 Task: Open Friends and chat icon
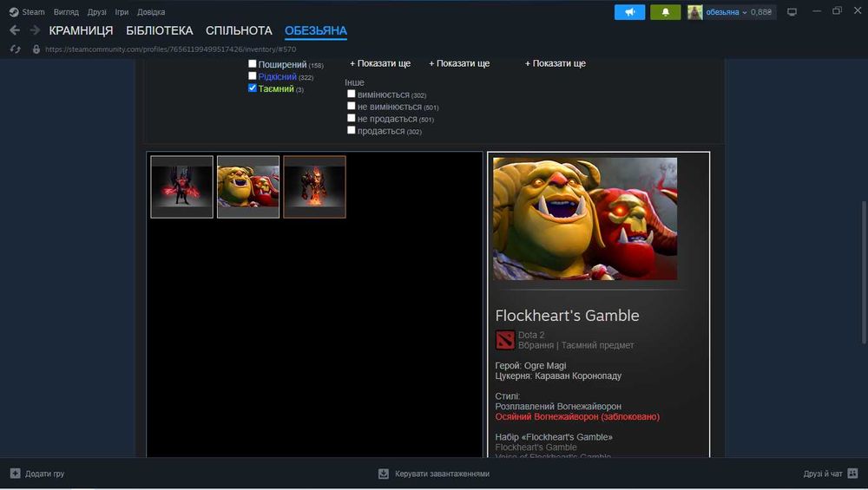pyautogui.click(x=852, y=474)
